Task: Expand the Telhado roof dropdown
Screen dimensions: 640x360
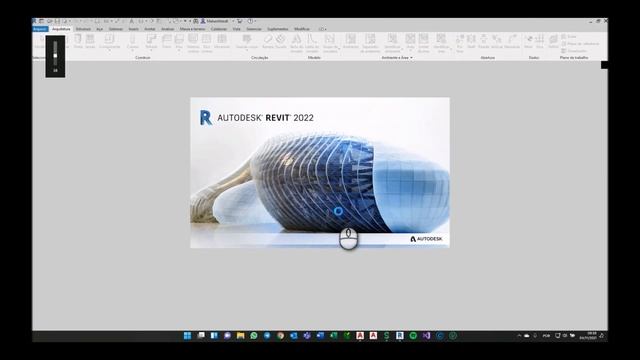Action: (151, 50)
